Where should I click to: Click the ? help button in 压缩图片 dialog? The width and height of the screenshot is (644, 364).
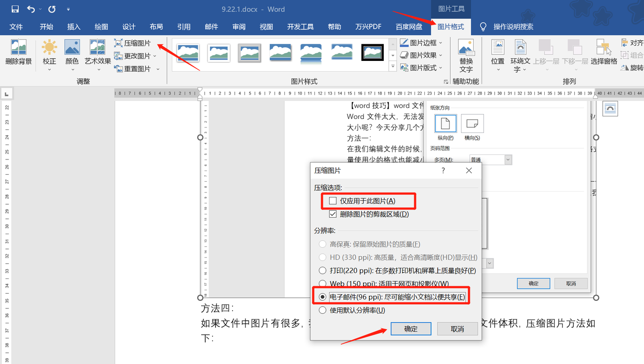[x=443, y=171]
